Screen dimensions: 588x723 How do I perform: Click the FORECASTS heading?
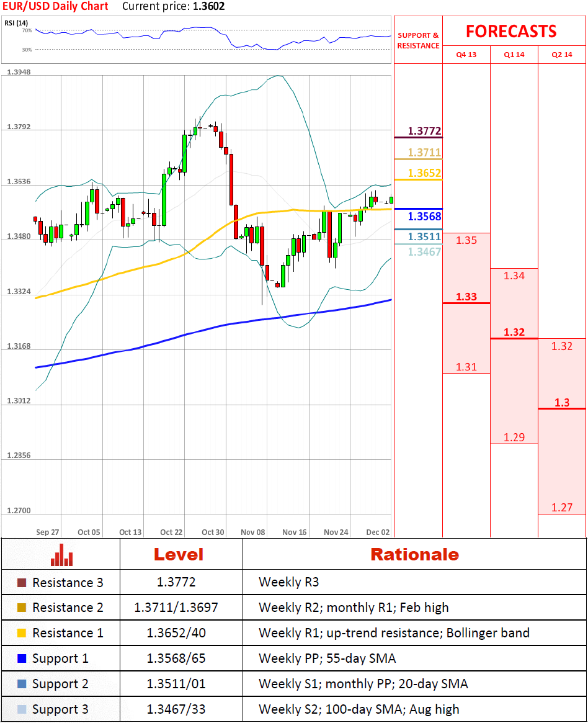pos(511,32)
